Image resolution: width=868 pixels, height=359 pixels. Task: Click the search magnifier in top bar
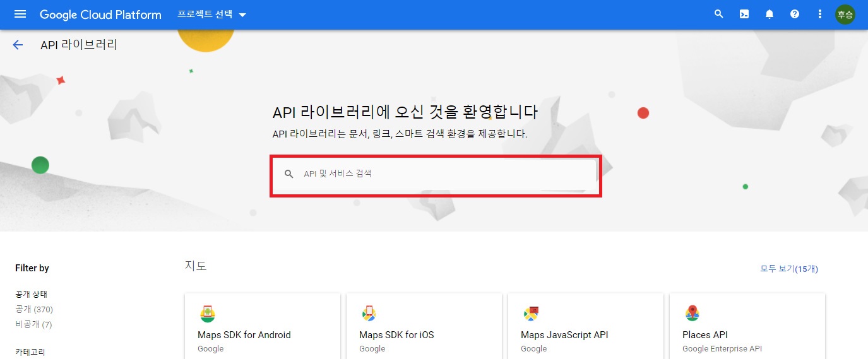click(718, 15)
